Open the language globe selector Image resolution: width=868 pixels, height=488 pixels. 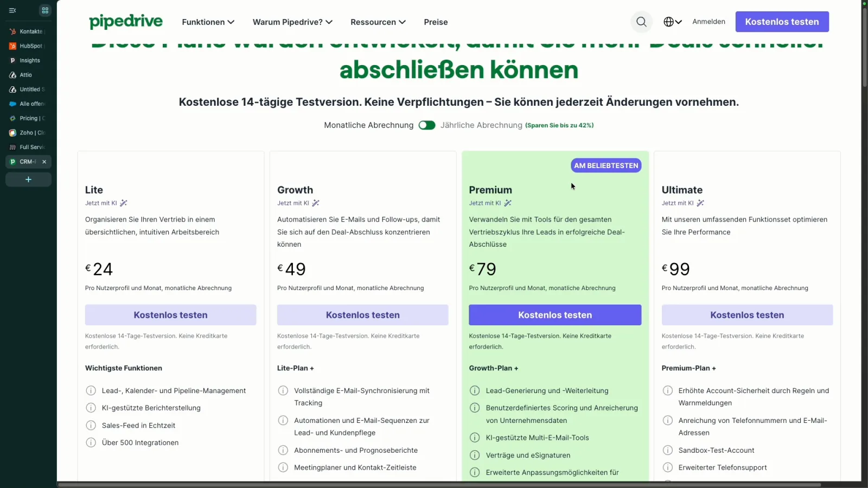(x=673, y=22)
